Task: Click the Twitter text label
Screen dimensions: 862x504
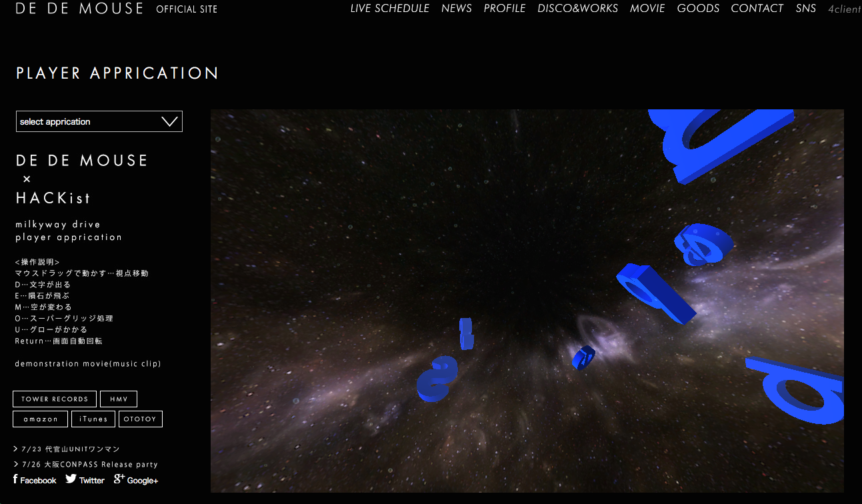Action: point(92,481)
